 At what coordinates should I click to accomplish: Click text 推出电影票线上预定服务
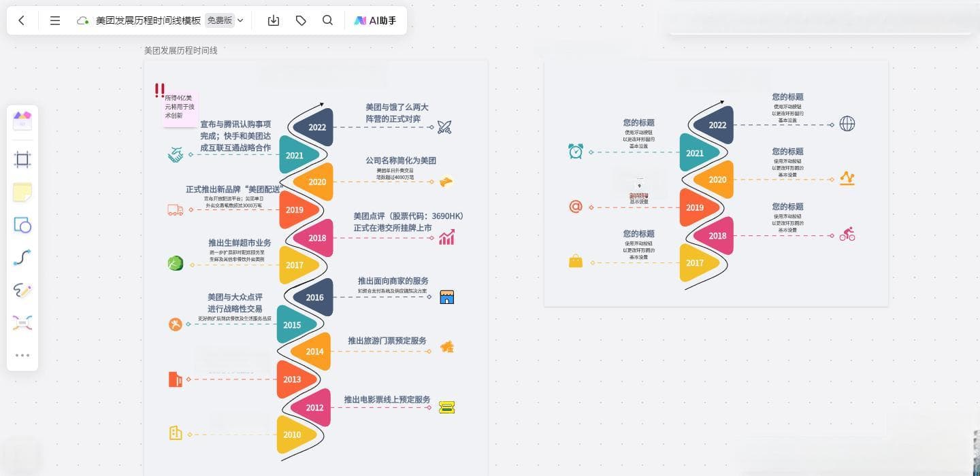click(x=387, y=400)
